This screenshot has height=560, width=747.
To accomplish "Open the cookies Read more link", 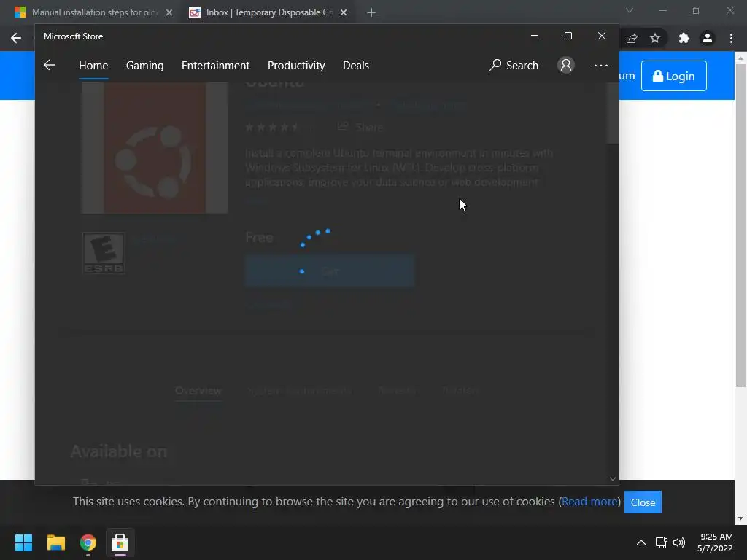I will [x=589, y=502].
